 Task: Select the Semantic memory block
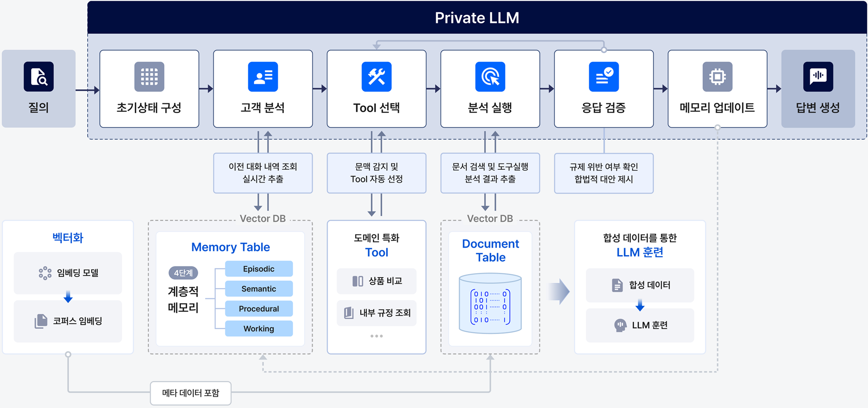(x=258, y=289)
